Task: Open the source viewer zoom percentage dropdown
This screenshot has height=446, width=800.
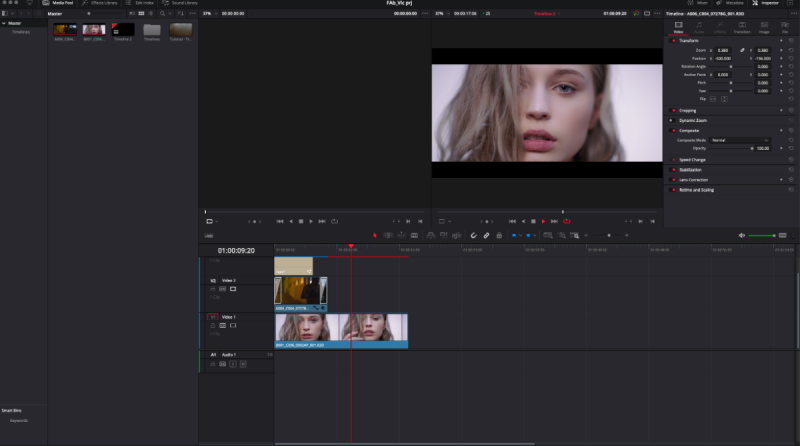Action: coord(208,14)
